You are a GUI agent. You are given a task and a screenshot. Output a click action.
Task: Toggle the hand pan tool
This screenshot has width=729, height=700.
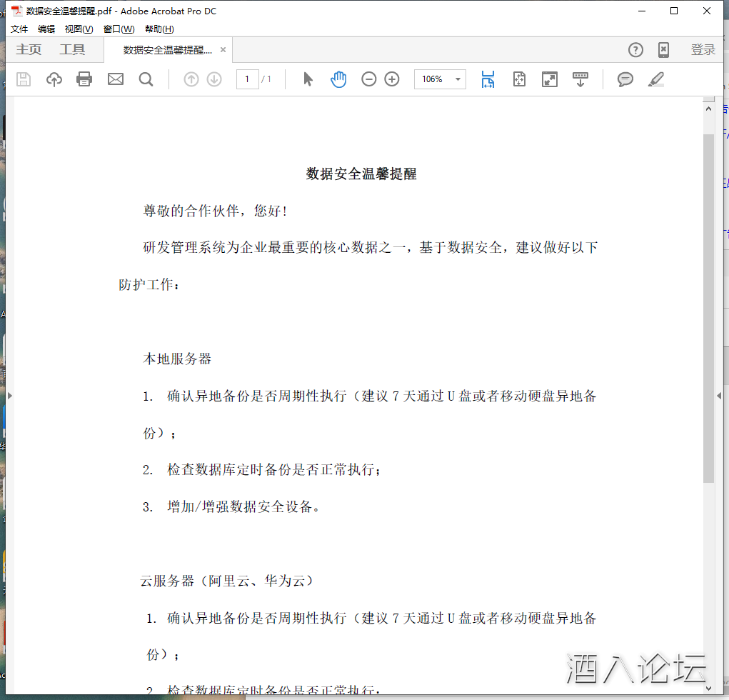pyautogui.click(x=338, y=79)
